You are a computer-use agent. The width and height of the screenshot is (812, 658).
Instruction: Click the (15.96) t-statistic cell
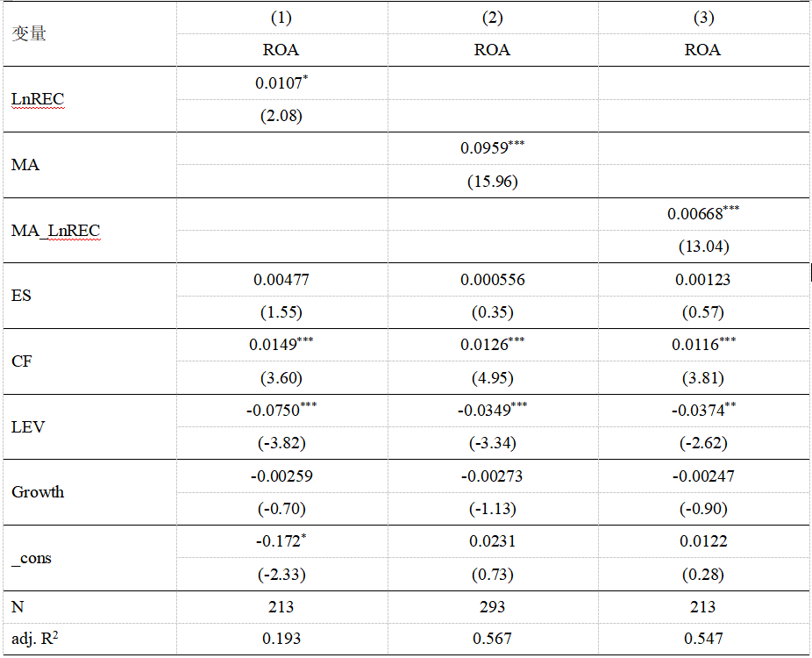(x=492, y=182)
